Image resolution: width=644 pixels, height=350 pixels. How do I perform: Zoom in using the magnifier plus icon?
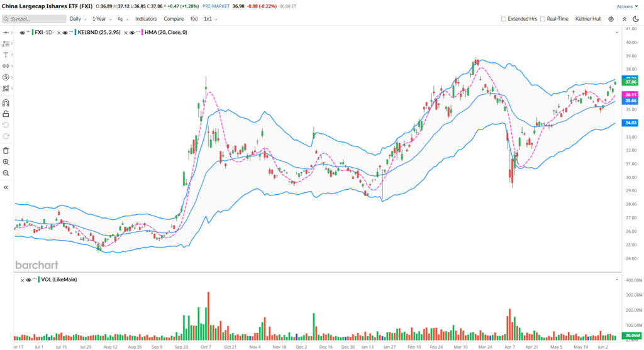pos(6,161)
